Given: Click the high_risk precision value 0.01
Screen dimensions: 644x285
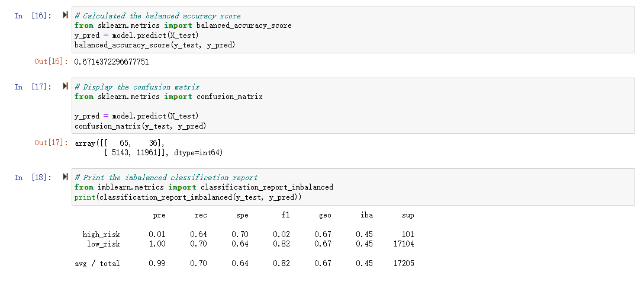Looking at the screenshot, I should click(157, 235).
